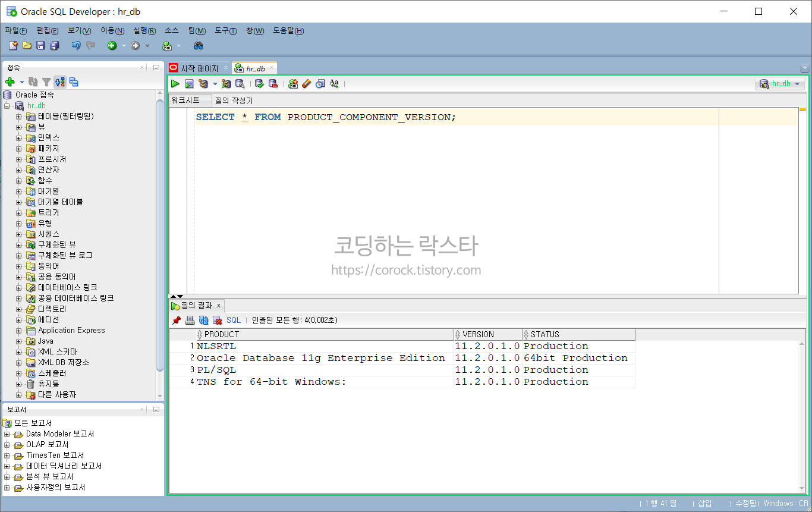Click the Open folder icon in main toolbar
812x512 pixels.
[x=27, y=46]
